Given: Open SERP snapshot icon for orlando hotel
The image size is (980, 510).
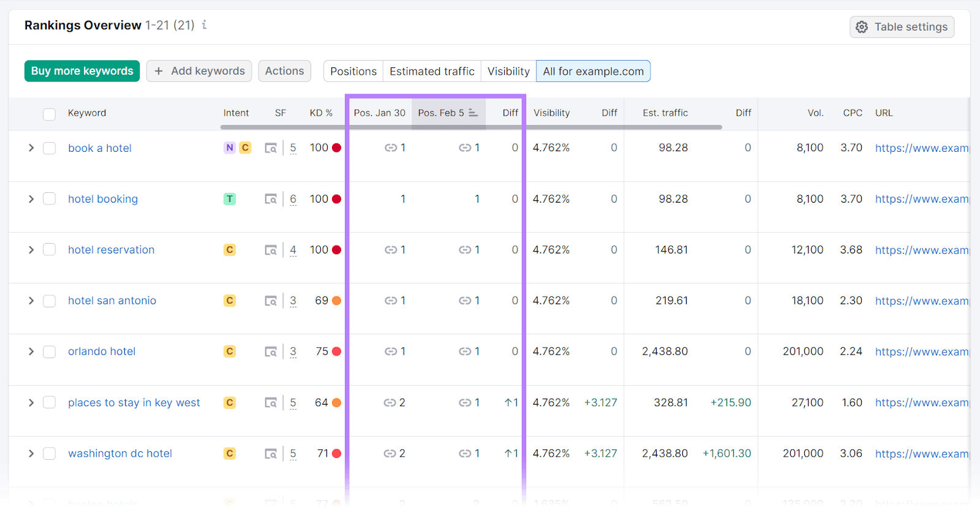Looking at the screenshot, I should (271, 351).
